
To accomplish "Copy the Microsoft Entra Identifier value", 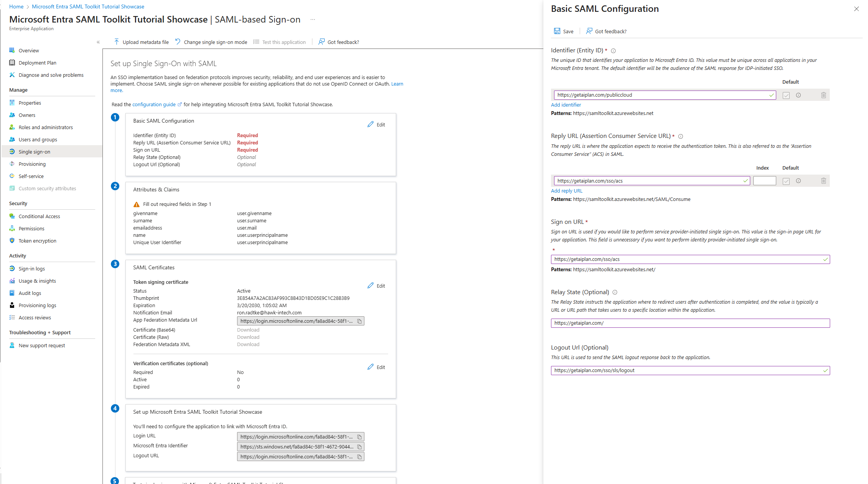I will pos(359,447).
